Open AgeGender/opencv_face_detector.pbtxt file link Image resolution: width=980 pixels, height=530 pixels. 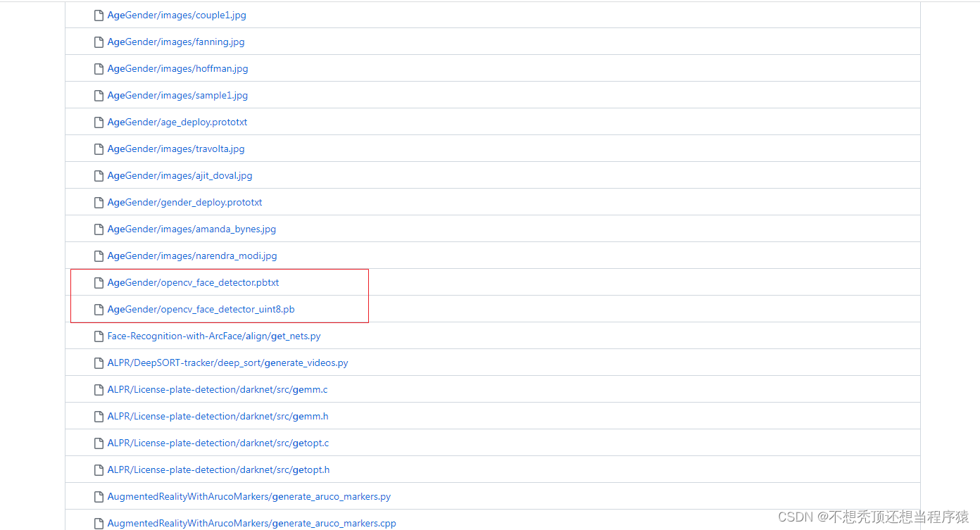pyautogui.click(x=194, y=282)
